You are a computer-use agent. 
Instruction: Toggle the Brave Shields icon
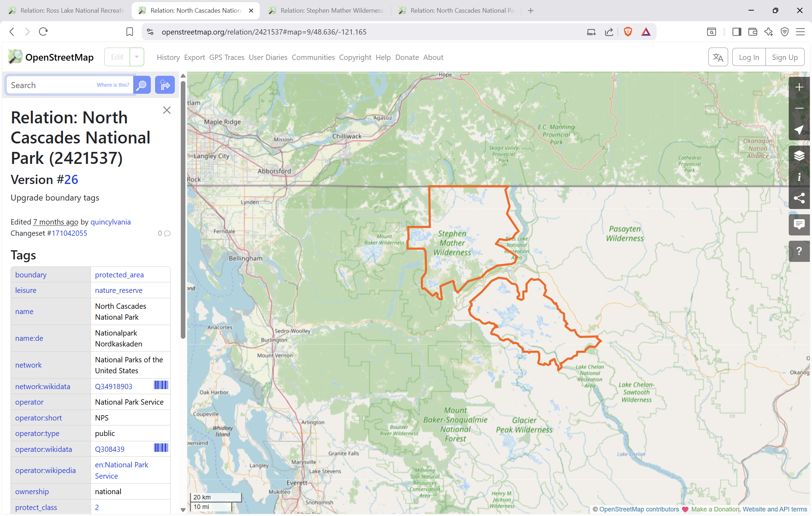[x=628, y=32]
